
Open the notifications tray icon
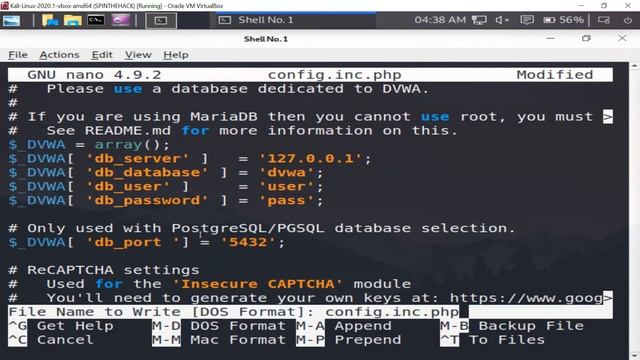point(527,20)
